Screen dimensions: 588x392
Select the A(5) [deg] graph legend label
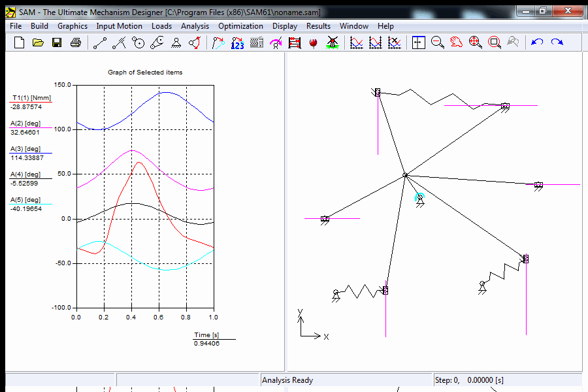[x=25, y=200]
